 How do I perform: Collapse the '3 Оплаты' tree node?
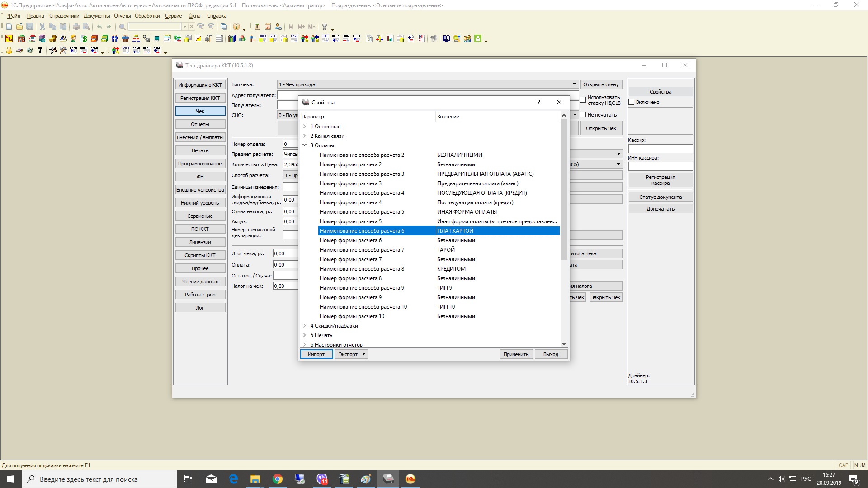(305, 145)
